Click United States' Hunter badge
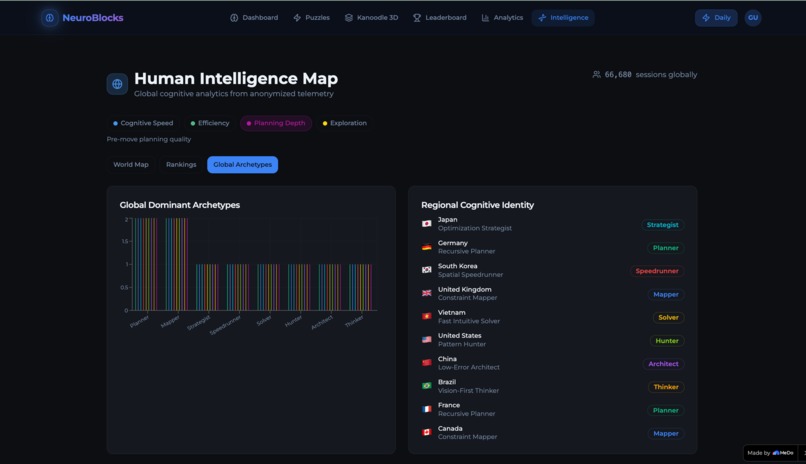The height and width of the screenshot is (464, 806). pyautogui.click(x=667, y=341)
